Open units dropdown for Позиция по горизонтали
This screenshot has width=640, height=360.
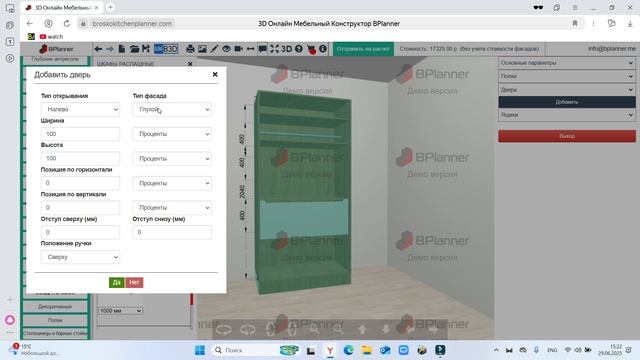(172, 183)
